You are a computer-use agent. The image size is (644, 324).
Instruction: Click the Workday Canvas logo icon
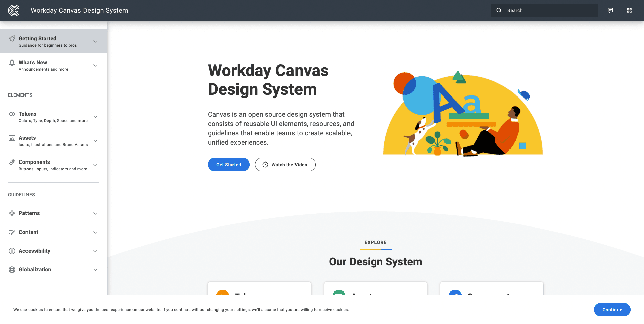pos(14,10)
